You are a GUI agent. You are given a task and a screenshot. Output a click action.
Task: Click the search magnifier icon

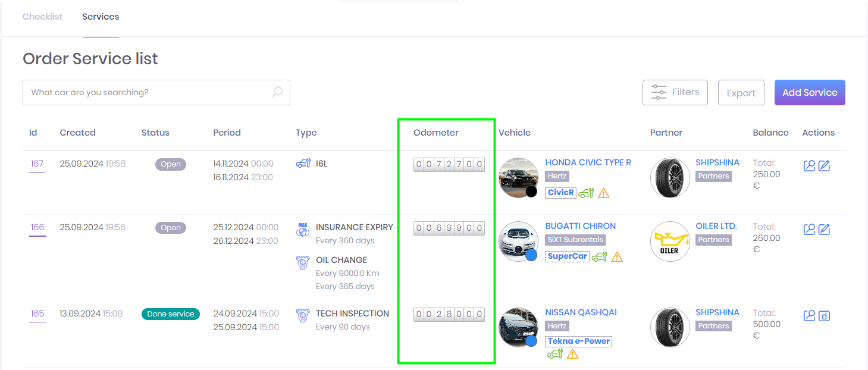[x=277, y=92]
